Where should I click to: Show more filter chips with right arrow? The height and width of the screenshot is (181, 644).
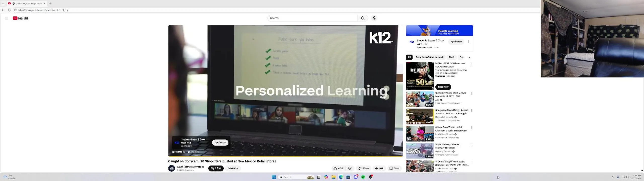[469, 58]
